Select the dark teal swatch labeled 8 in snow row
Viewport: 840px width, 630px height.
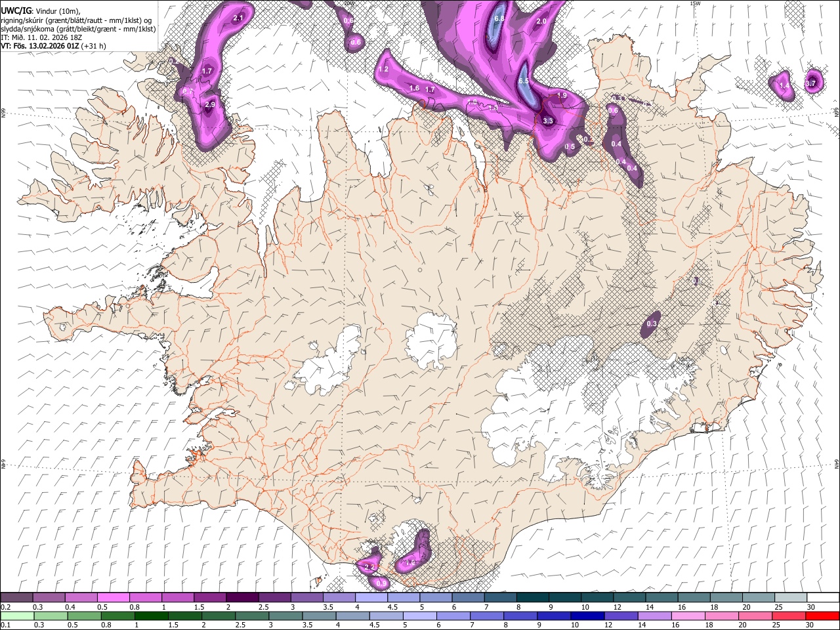(532, 597)
